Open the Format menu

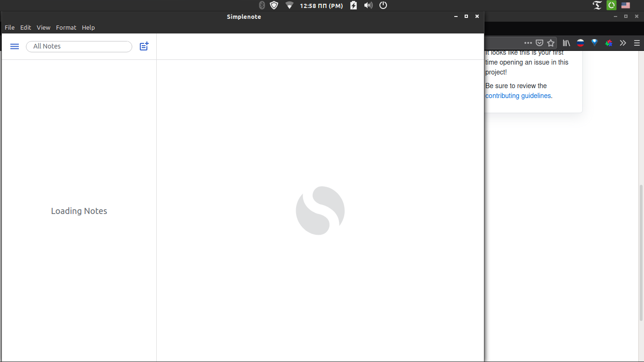pos(66,27)
